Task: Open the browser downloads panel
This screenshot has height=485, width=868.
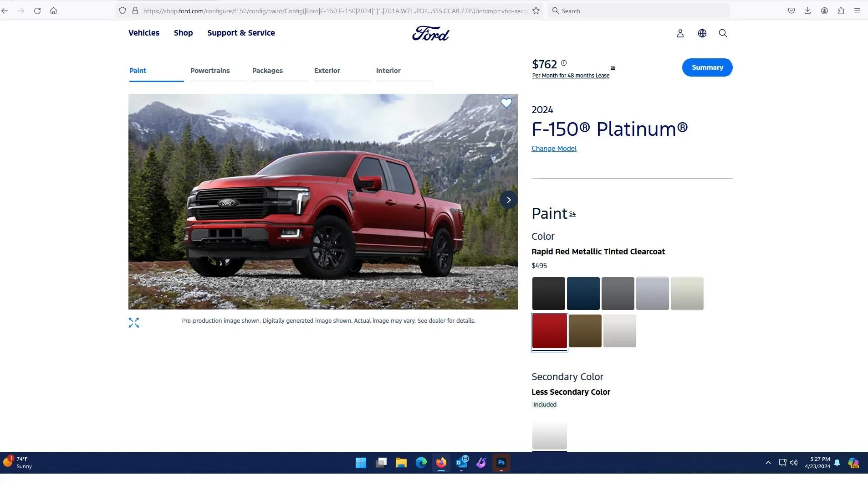Action: click(x=808, y=10)
